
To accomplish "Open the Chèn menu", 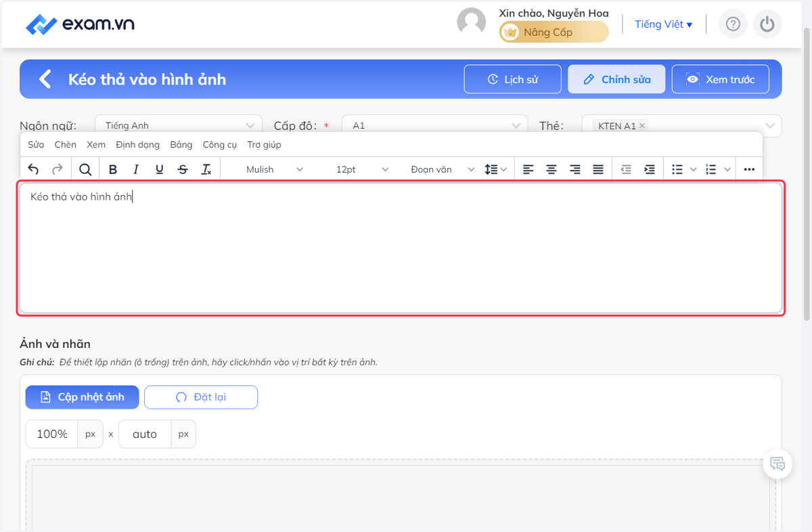I will point(66,144).
